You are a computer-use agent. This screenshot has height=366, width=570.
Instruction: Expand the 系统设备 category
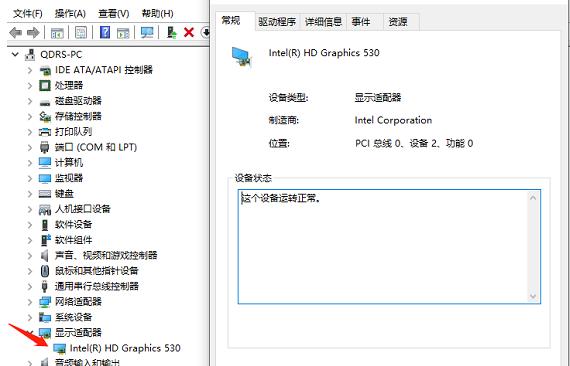click(30, 317)
